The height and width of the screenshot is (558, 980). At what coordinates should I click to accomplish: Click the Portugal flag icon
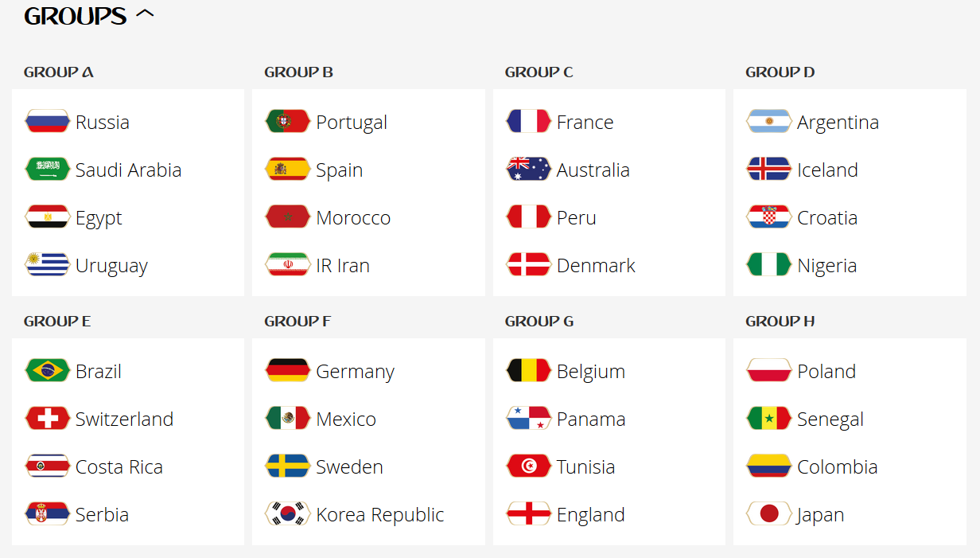point(288,122)
